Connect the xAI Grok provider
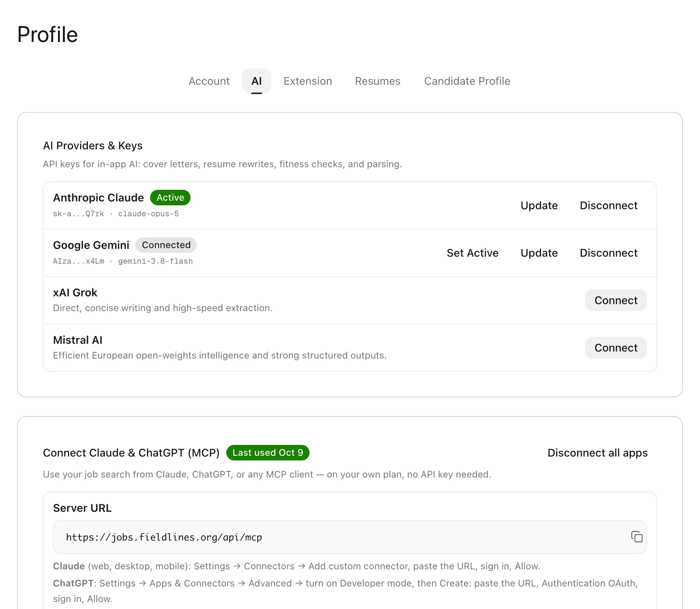The width and height of the screenshot is (700, 609). (616, 300)
